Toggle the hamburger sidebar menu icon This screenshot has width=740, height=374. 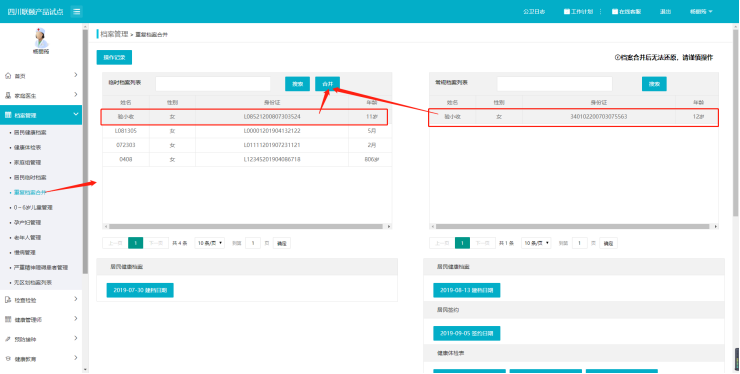pyautogui.click(x=76, y=11)
